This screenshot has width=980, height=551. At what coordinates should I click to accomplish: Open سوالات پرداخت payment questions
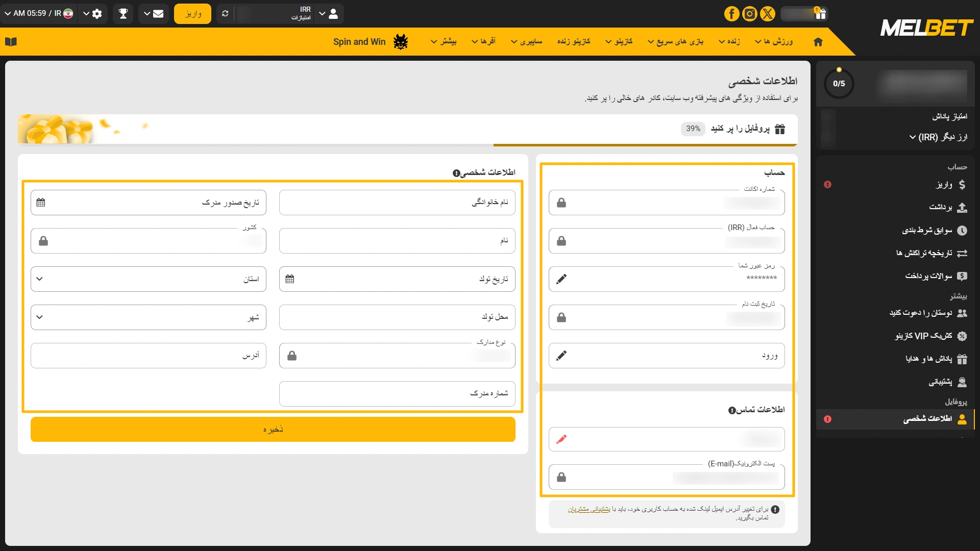(896, 276)
